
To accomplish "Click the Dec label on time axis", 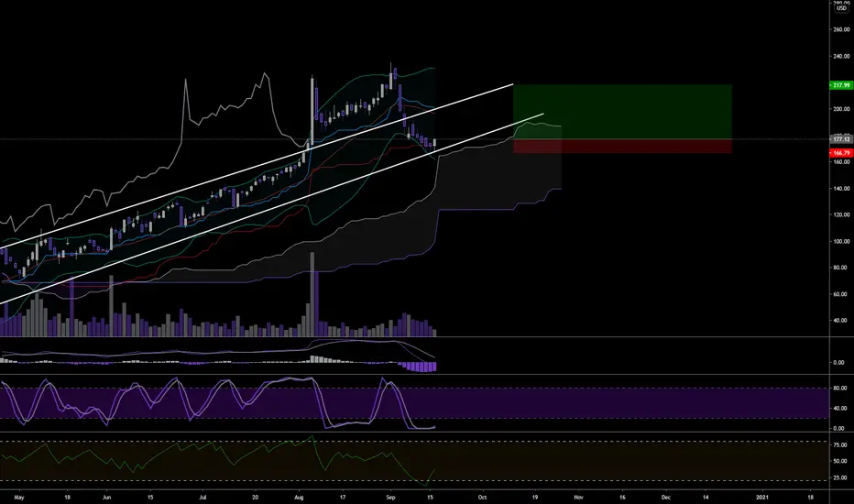I will [665, 498].
